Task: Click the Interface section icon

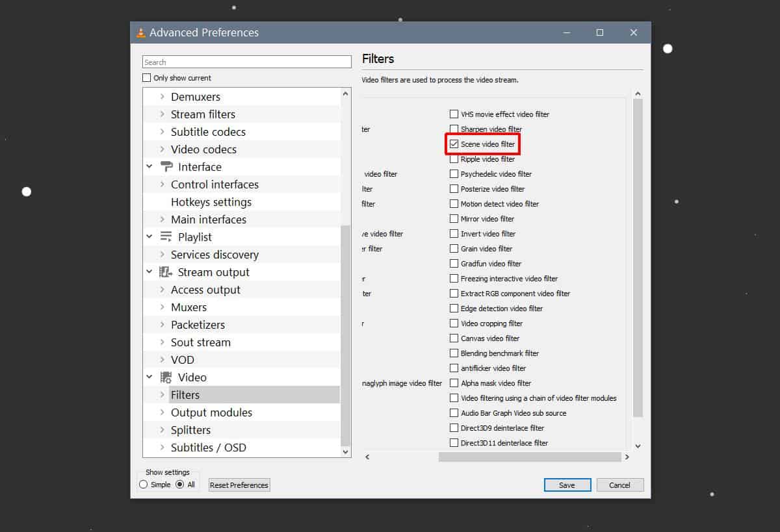Action: point(166,166)
